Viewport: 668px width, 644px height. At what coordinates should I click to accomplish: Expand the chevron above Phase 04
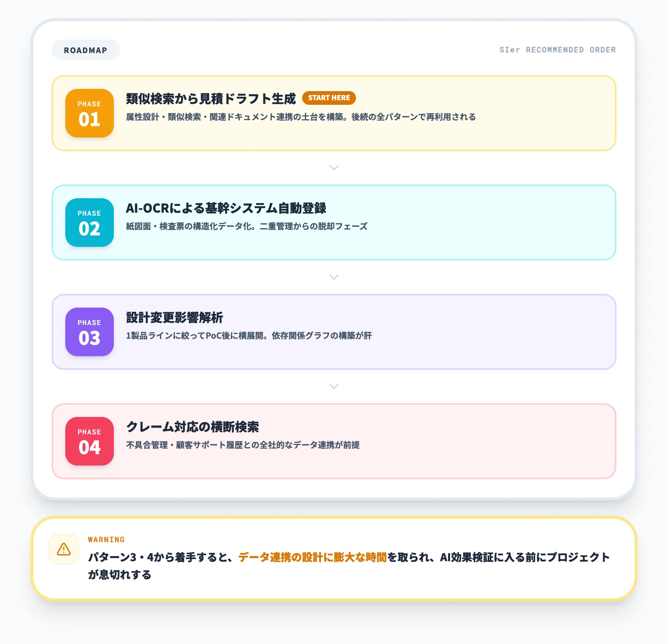point(334,386)
